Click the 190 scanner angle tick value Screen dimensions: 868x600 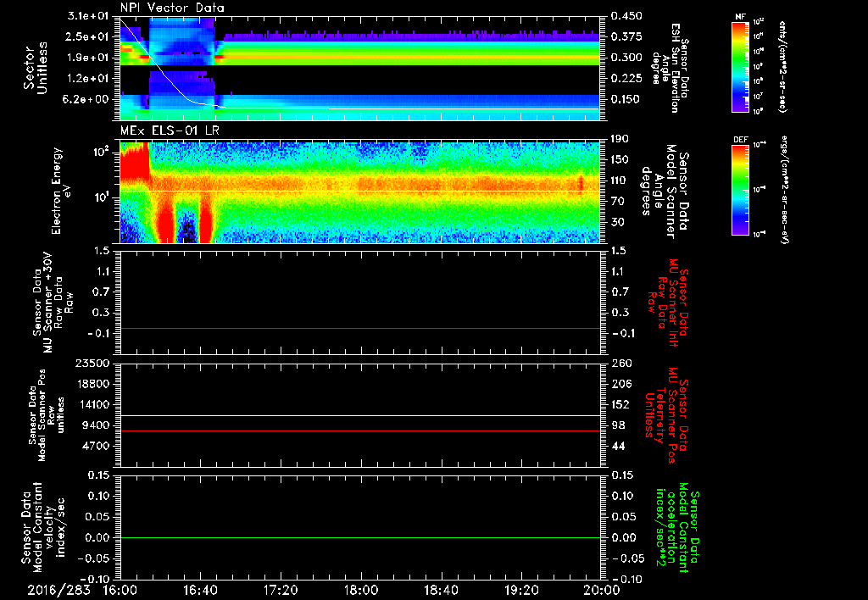(x=619, y=139)
